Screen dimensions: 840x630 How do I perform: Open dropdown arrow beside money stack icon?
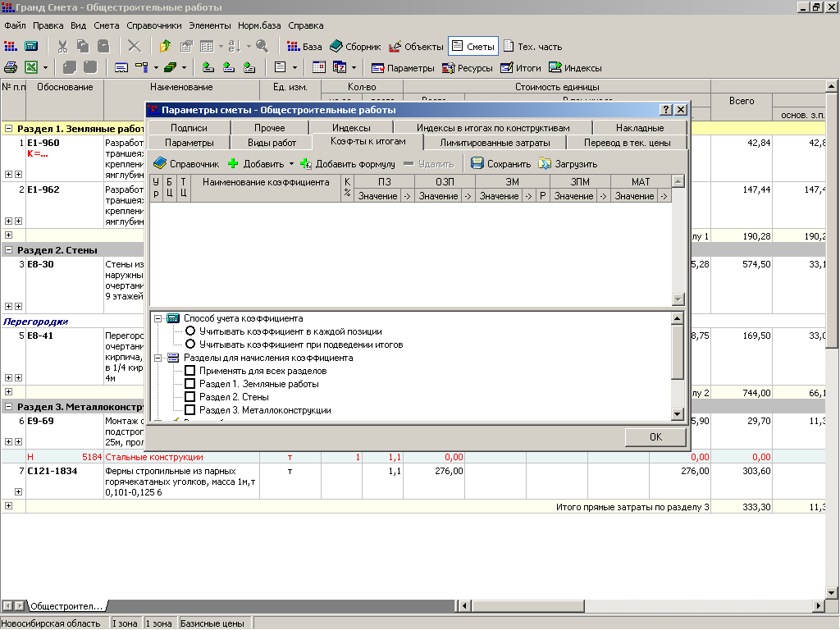coord(185,68)
